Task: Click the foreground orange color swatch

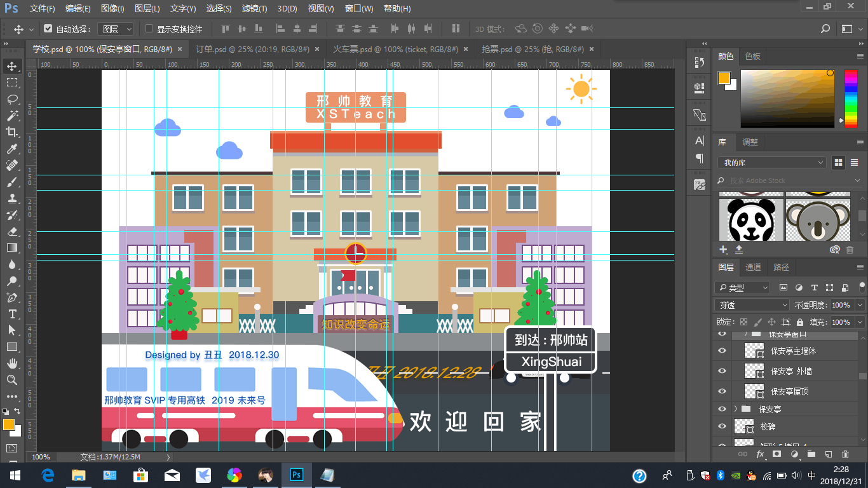Action: coord(8,424)
